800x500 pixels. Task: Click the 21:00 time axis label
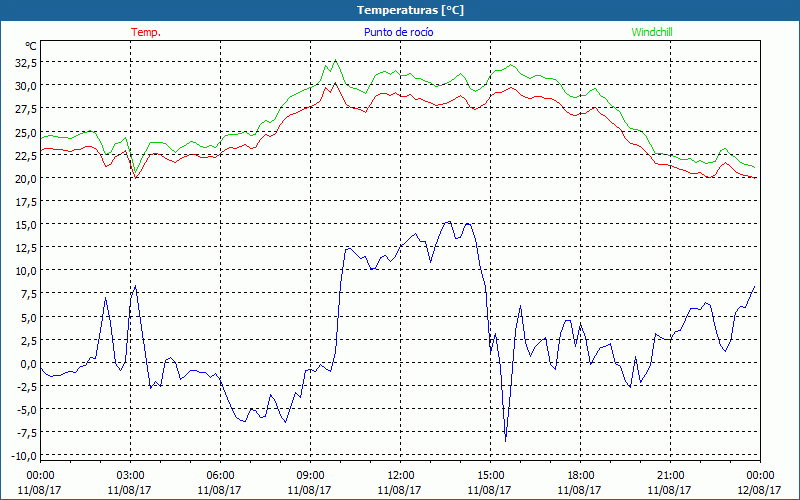670,476
